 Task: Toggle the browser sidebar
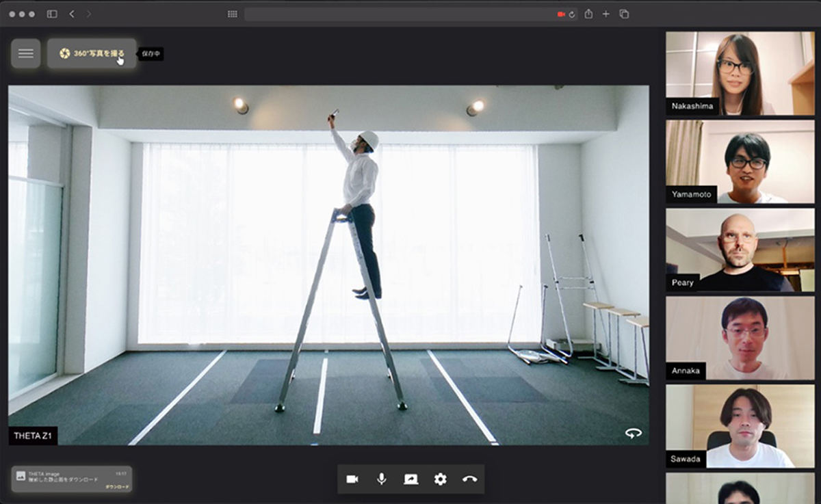52,14
